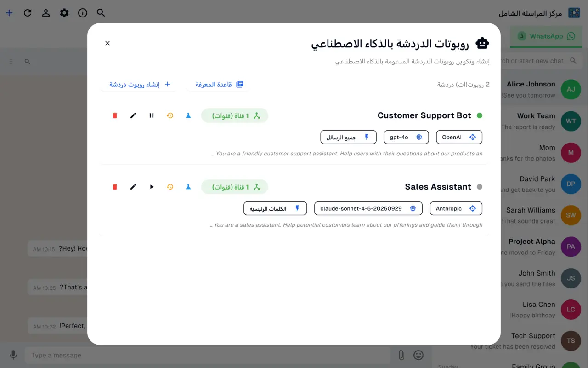Click the grey status dot of Sales Assistant

(480, 187)
